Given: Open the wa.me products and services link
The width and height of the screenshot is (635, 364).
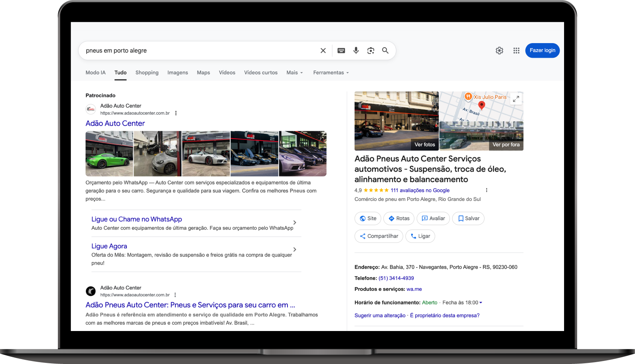Looking at the screenshot, I should pyautogui.click(x=414, y=289).
